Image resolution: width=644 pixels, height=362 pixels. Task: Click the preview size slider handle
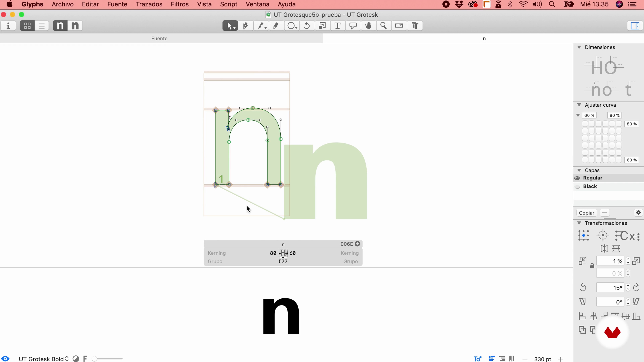click(x=94, y=359)
